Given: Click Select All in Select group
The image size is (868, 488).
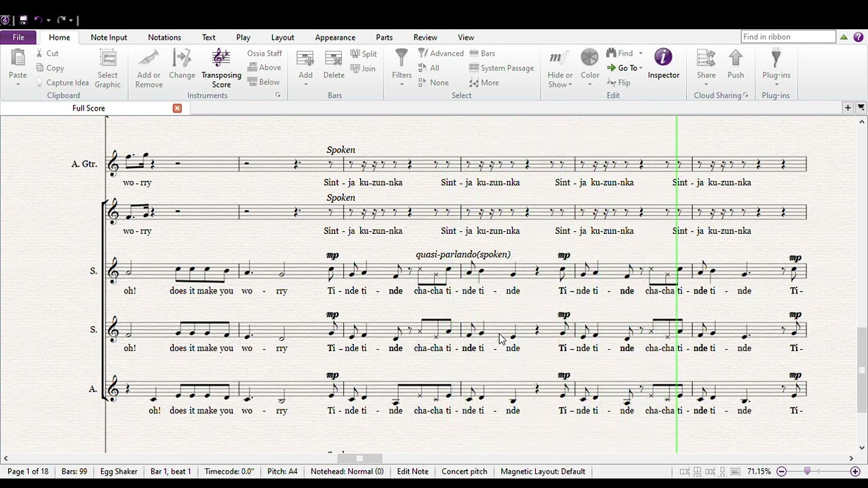Looking at the screenshot, I should click(x=429, y=68).
